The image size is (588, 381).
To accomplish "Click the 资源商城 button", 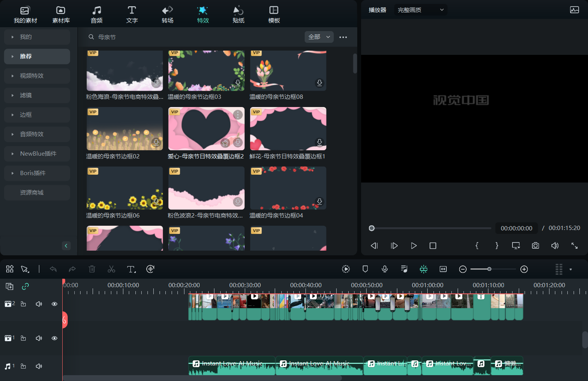I will tap(37, 193).
